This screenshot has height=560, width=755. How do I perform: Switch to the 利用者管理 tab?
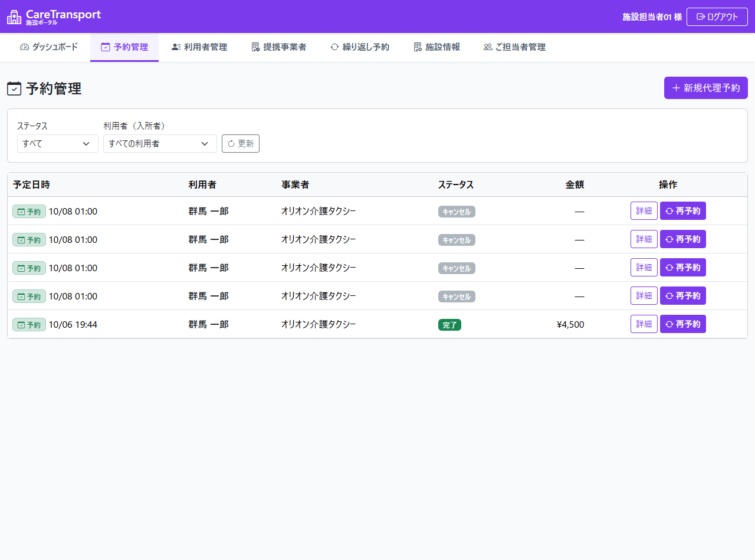click(199, 47)
